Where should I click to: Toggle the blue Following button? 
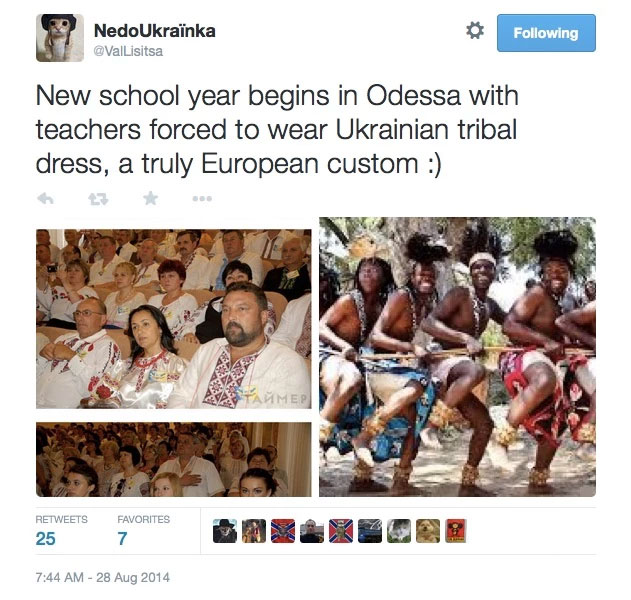tap(546, 33)
